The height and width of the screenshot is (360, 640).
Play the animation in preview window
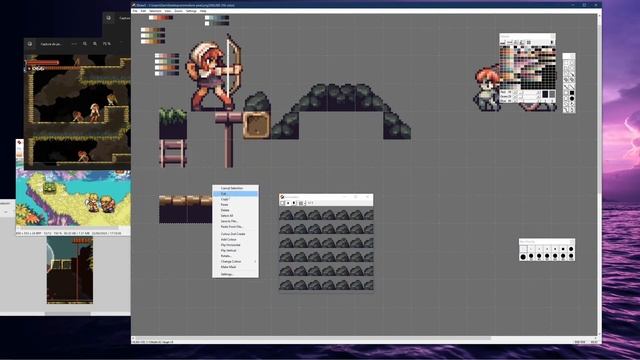tap(294, 203)
